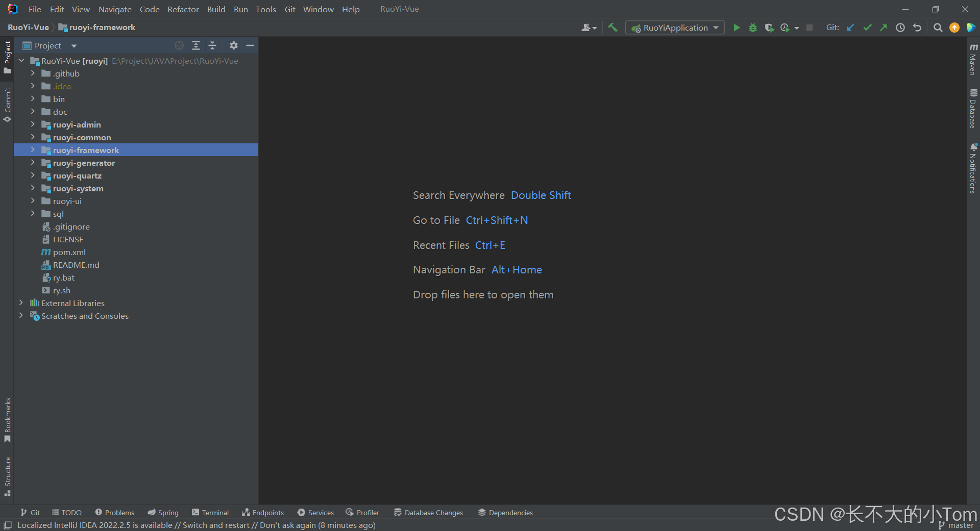Open the Notifications side panel
The image size is (980, 531).
tap(973, 168)
